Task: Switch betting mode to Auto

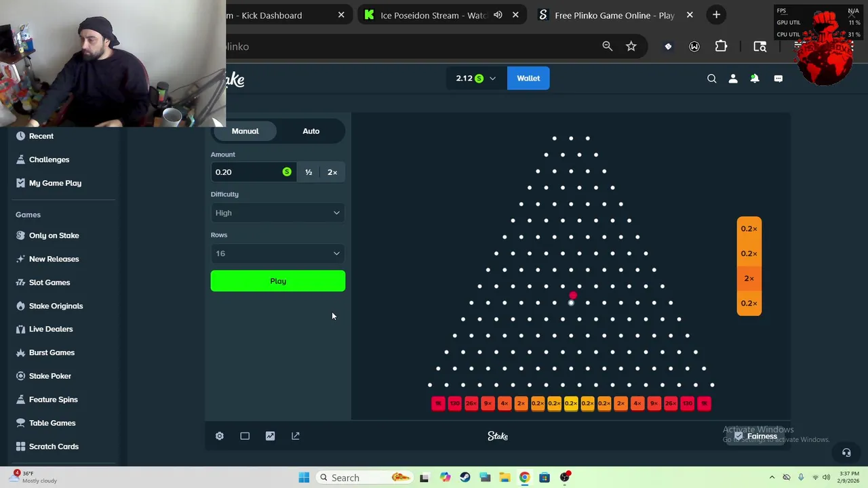Action: [x=311, y=131]
